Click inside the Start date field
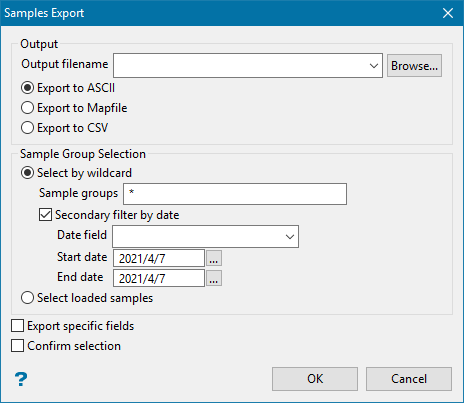The width and height of the screenshot is (464, 403). pyautogui.click(x=159, y=258)
